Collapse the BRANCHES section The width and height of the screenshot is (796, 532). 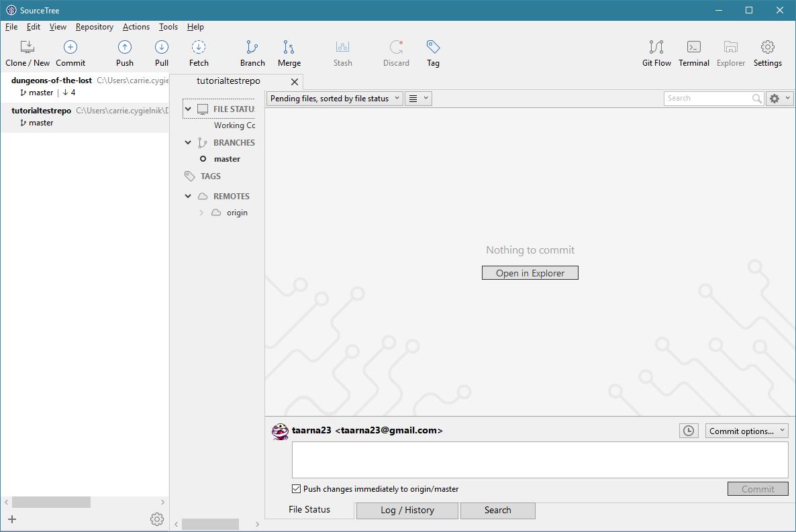click(x=188, y=143)
